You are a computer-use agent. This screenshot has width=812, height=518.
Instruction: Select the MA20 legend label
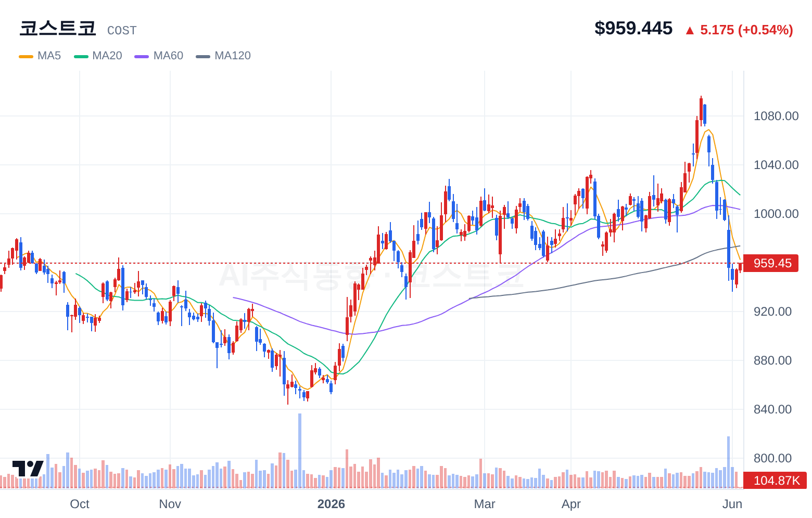(x=107, y=56)
